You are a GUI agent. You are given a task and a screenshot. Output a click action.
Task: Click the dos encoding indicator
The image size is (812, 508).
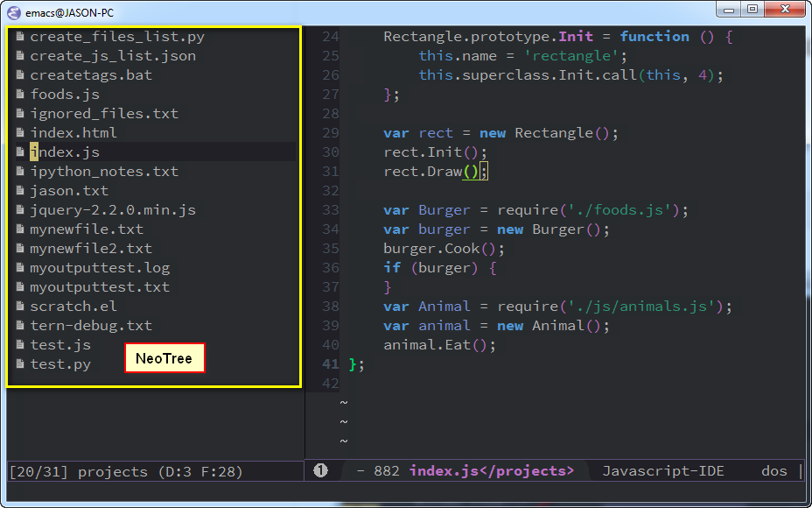(774, 470)
